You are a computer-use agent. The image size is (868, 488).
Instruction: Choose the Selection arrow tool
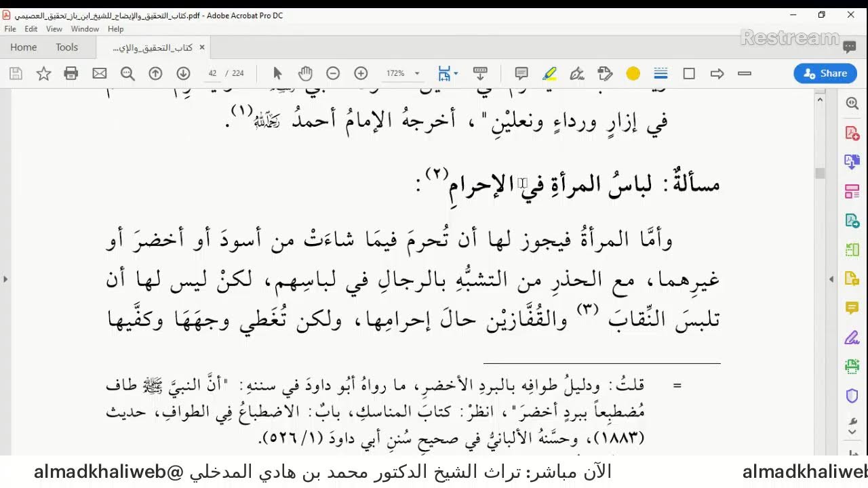pyautogui.click(x=277, y=73)
